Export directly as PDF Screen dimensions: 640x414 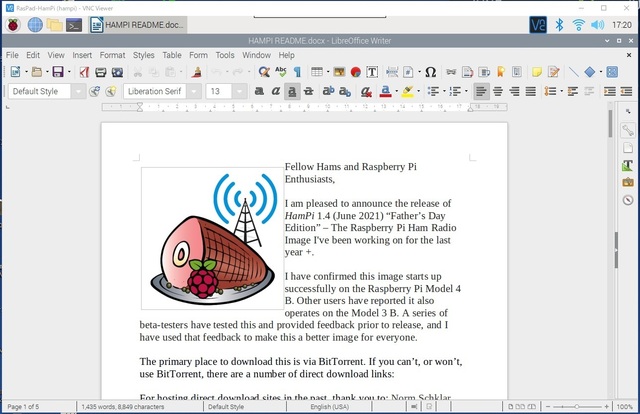84,72
